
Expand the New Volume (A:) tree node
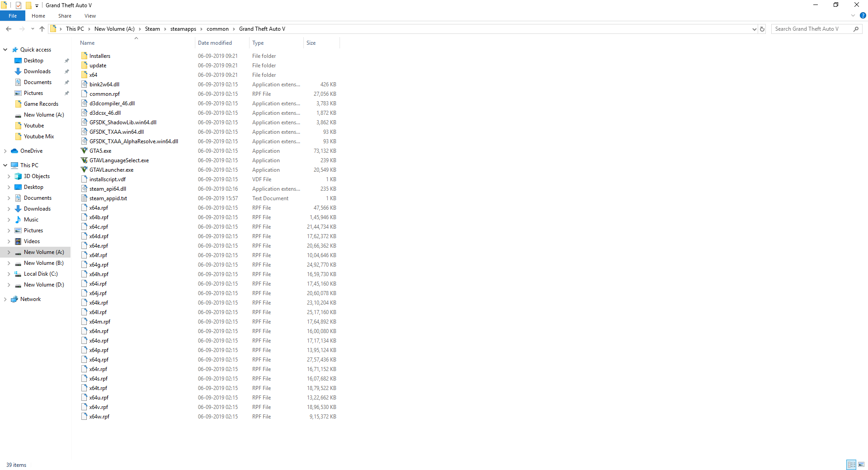coord(9,252)
